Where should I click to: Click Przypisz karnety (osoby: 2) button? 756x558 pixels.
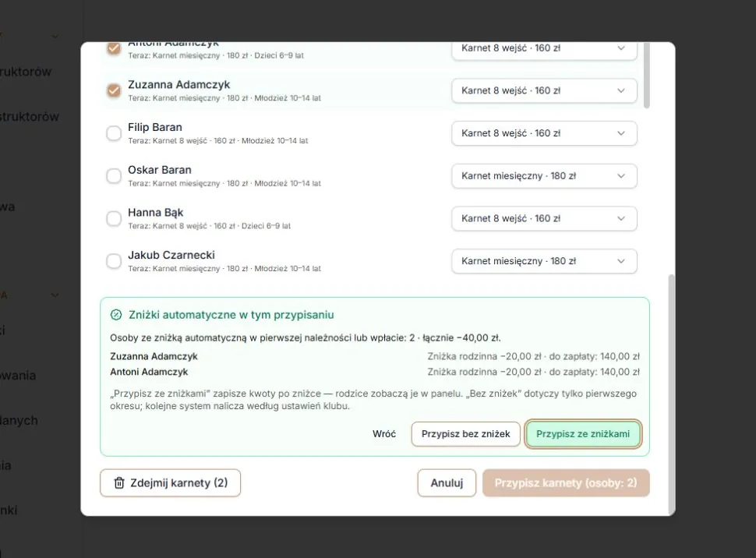pyautogui.click(x=566, y=482)
